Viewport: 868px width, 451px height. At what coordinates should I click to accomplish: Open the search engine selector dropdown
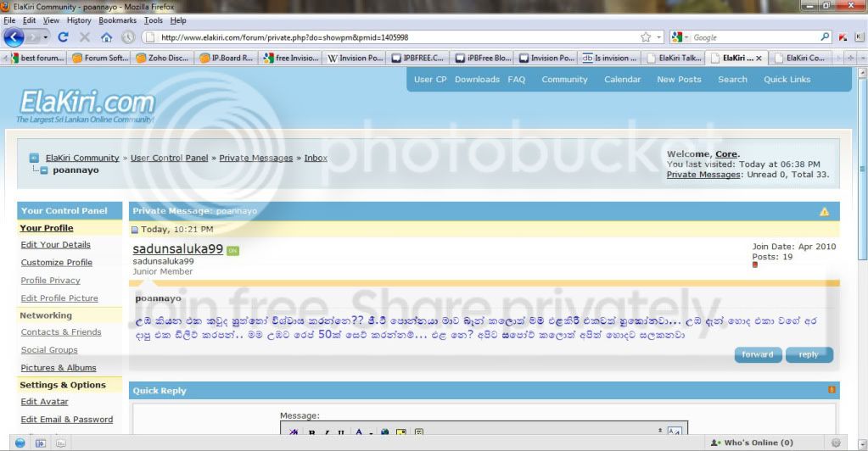point(680,37)
